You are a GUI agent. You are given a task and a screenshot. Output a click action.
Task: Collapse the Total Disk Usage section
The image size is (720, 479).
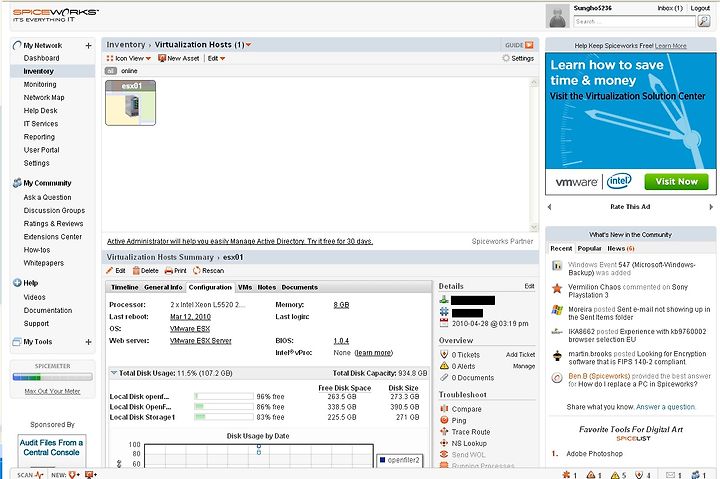tap(114, 373)
